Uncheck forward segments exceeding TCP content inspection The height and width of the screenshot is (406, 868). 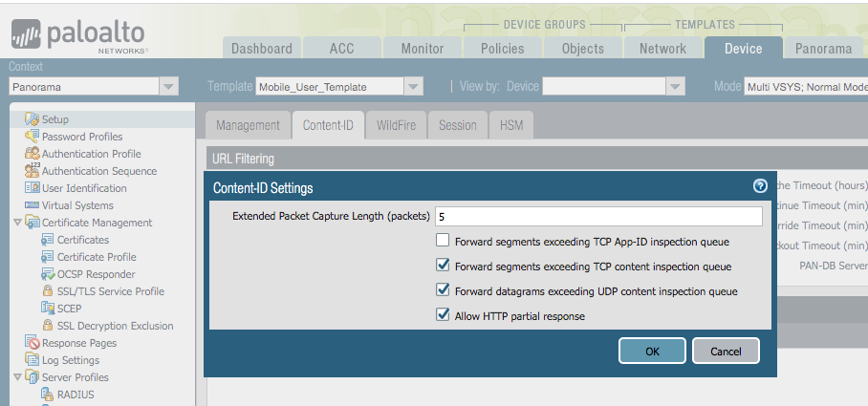443,266
